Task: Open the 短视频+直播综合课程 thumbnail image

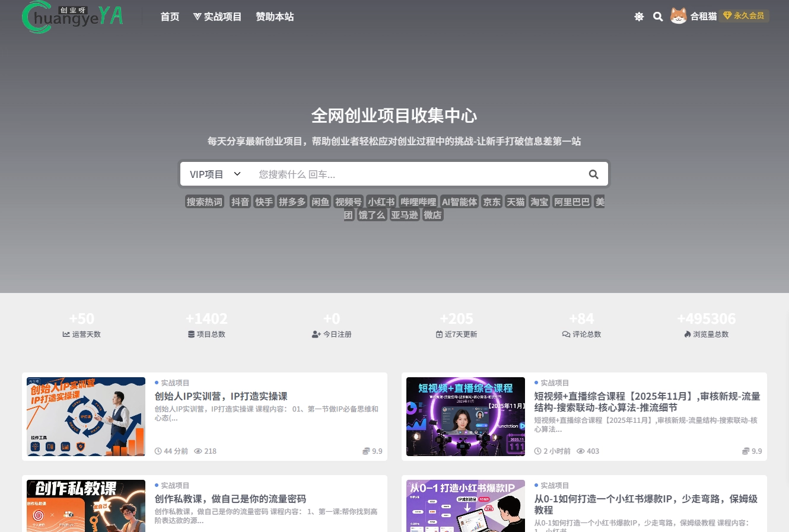Action: (x=466, y=416)
